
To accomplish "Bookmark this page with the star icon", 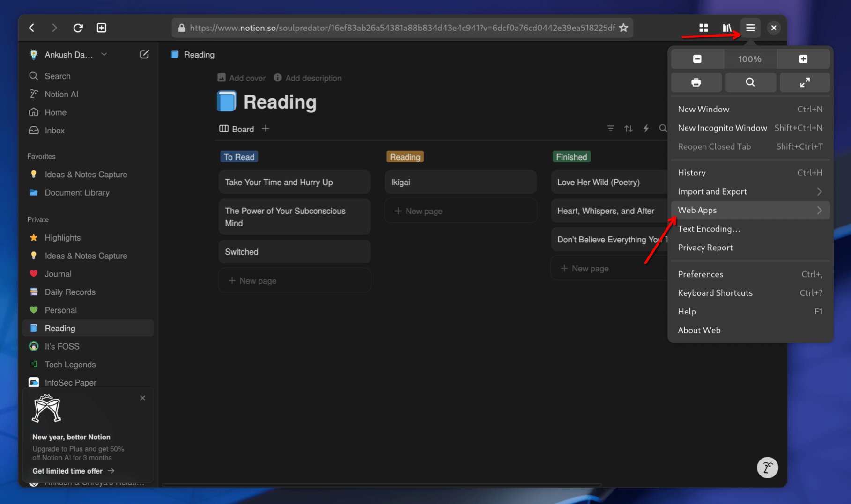I will pyautogui.click(x=623, y=28).
